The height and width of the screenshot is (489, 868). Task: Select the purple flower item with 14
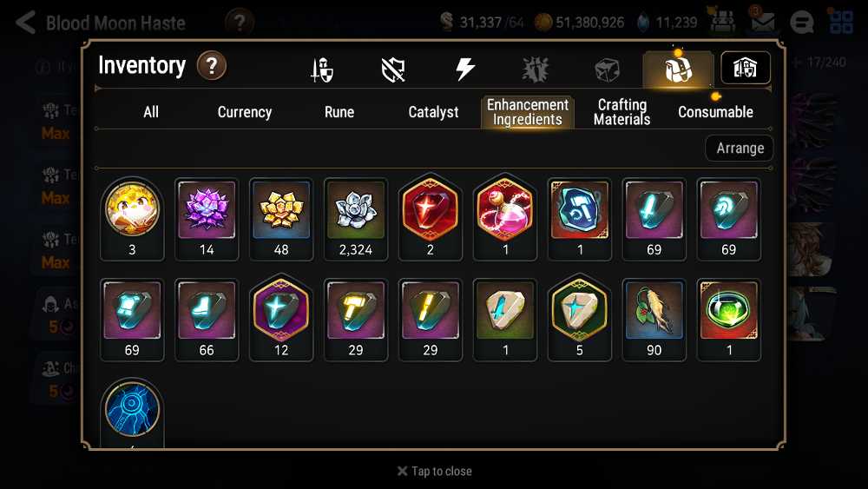click(207, 219)
